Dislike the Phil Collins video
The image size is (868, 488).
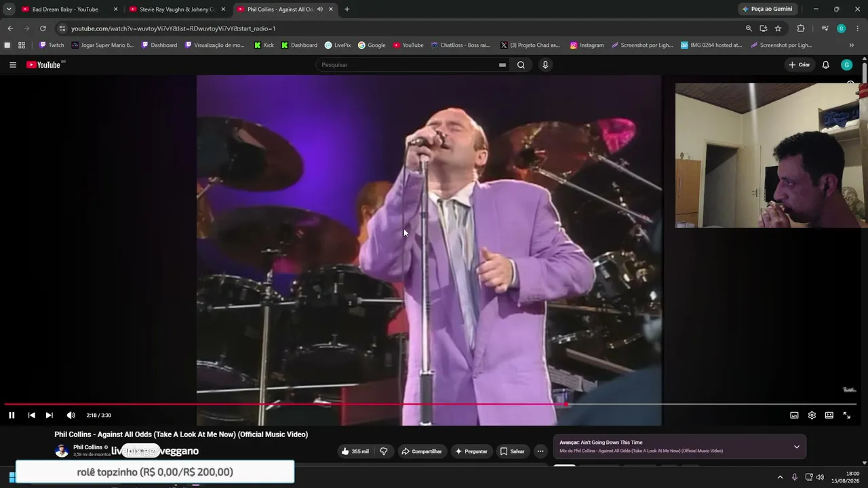tap(384, 451)
